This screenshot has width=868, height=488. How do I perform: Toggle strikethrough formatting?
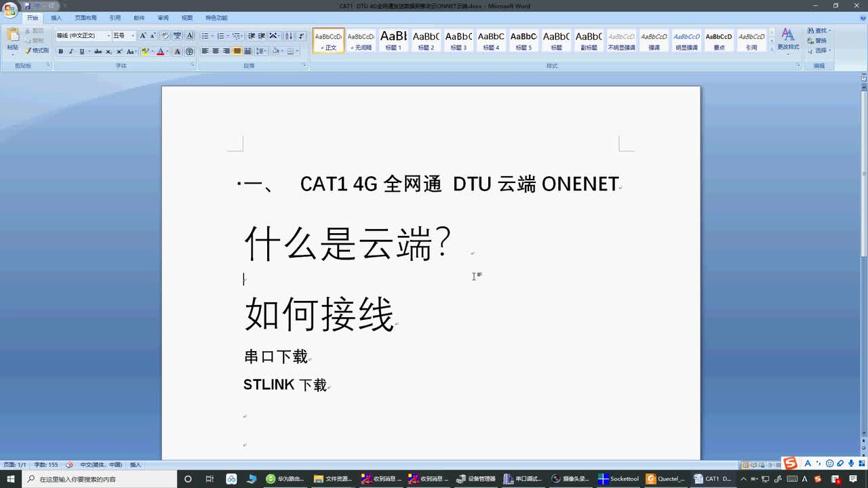tap(98, 52)
